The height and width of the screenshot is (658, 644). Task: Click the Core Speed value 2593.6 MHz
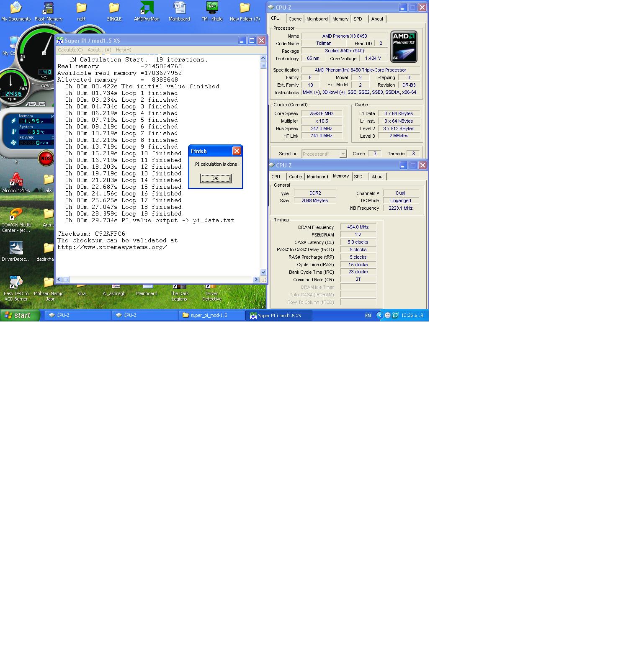pos(322,113)
